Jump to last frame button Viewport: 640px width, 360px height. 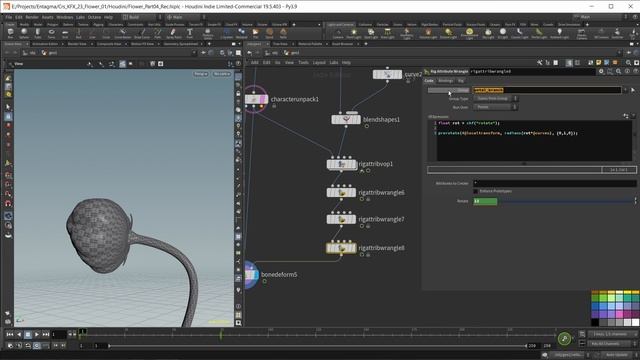click(46, 335)
